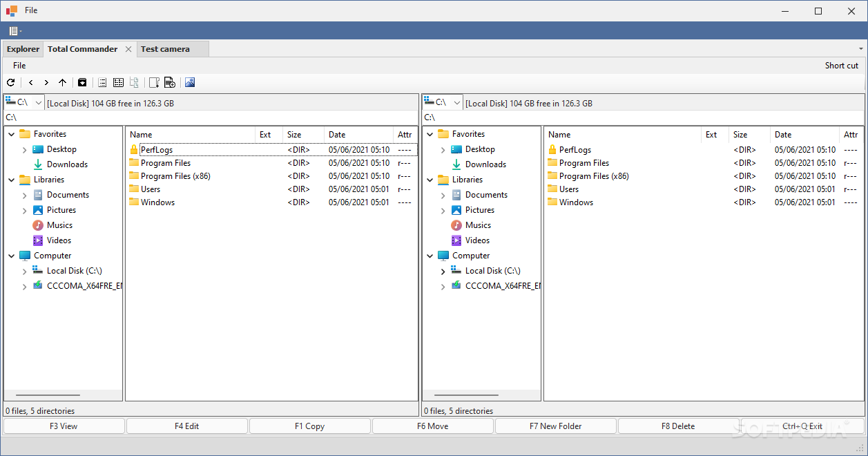The height and width of the screenshot is (456, 868).
Task: Open left pane drive C:\ dropdown
Action: [x=38, y=102]
